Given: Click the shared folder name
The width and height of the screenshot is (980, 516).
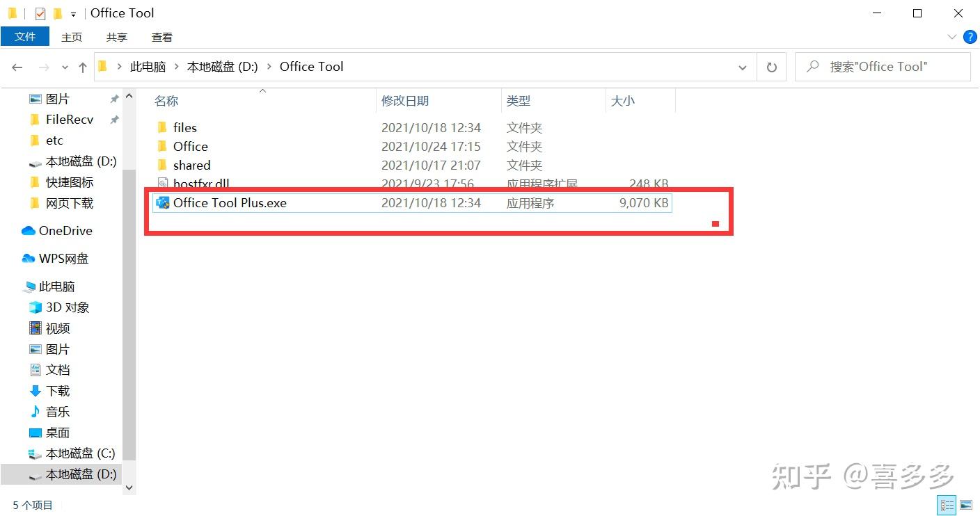Looking at the screenshot, I should (x=192, y=165).
